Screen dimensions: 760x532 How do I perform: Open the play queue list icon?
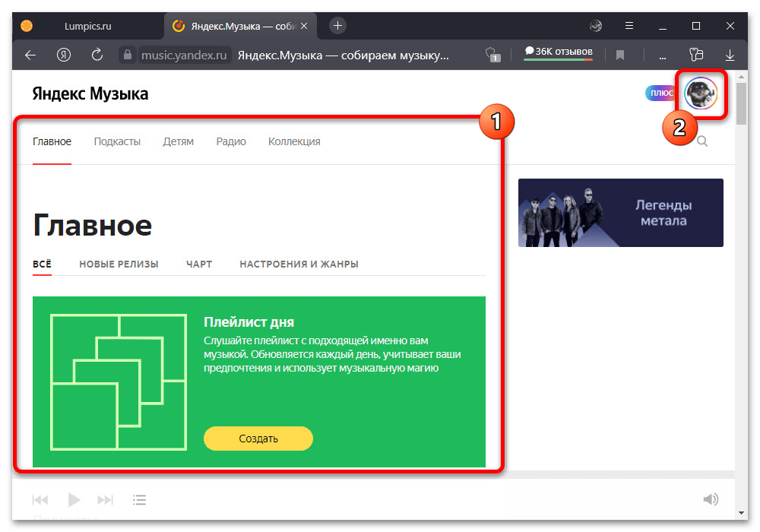point(139,499)
